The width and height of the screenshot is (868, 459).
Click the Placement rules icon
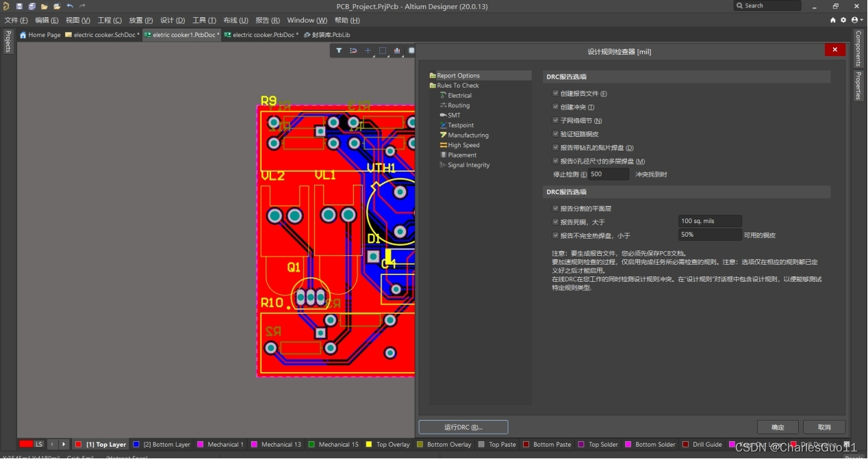point(443,155)
